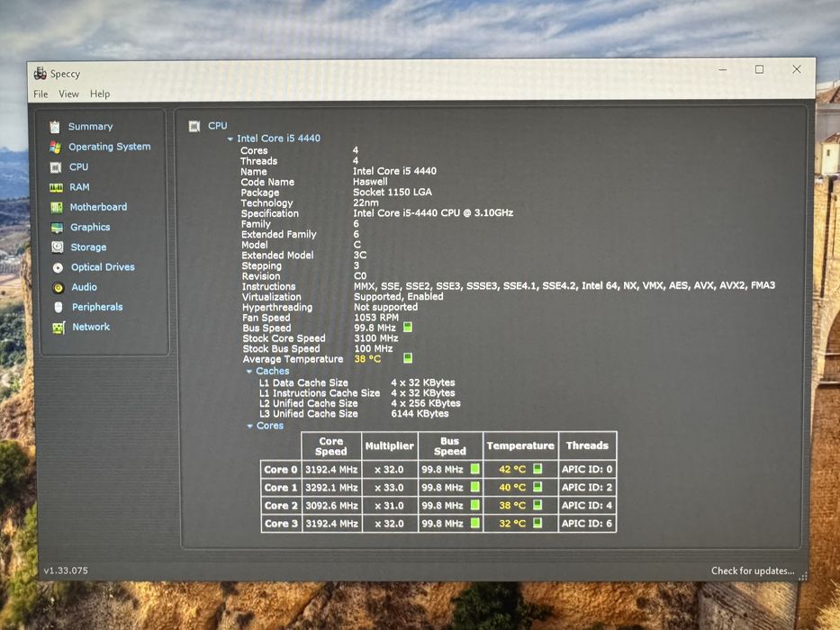Click Core 2 temperature graph icon
The image size is (840, 630).
point(537,505)
